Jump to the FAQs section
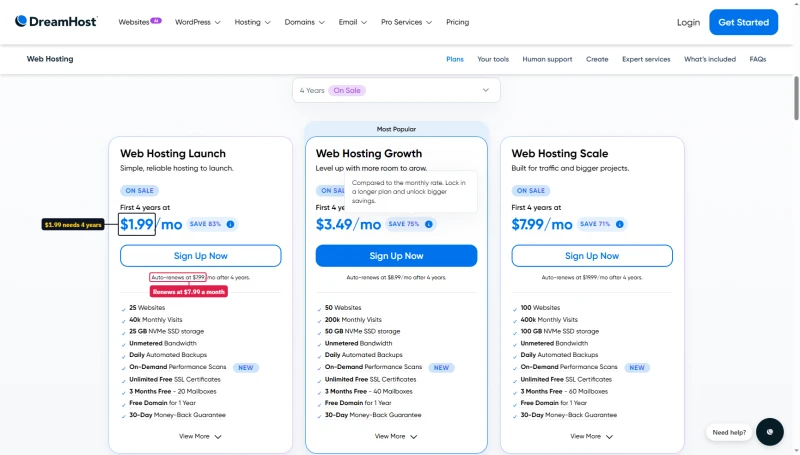 (758, 59)
